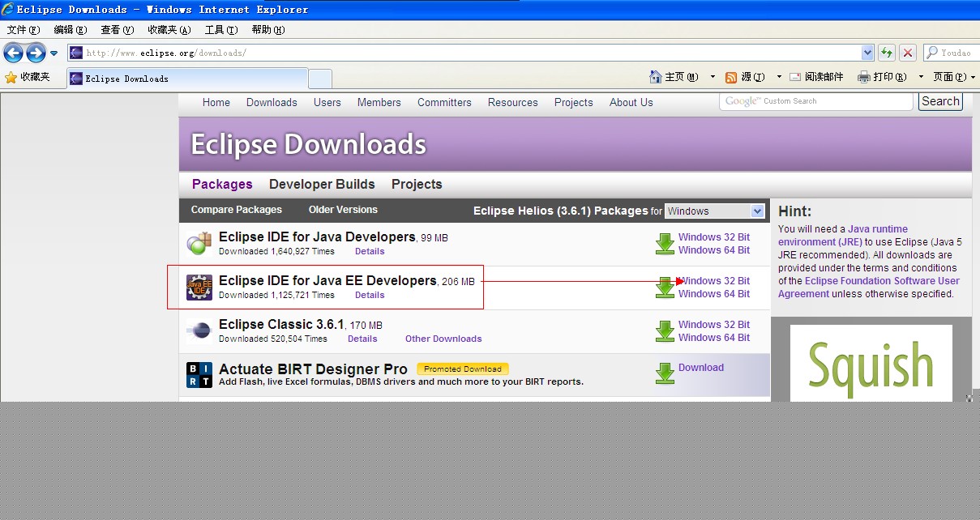Screen dimensions: 980x520
Task: Click the Search button
Action: click(x=940, y=101)
